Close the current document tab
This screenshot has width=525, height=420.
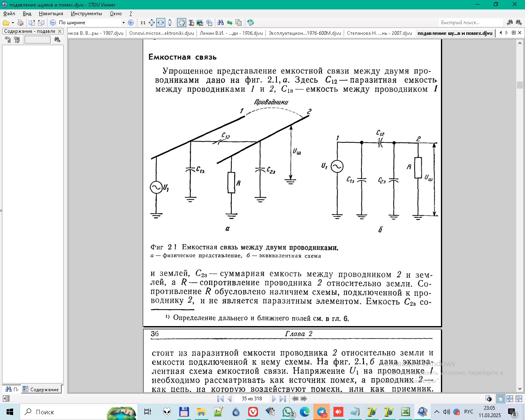520,33
